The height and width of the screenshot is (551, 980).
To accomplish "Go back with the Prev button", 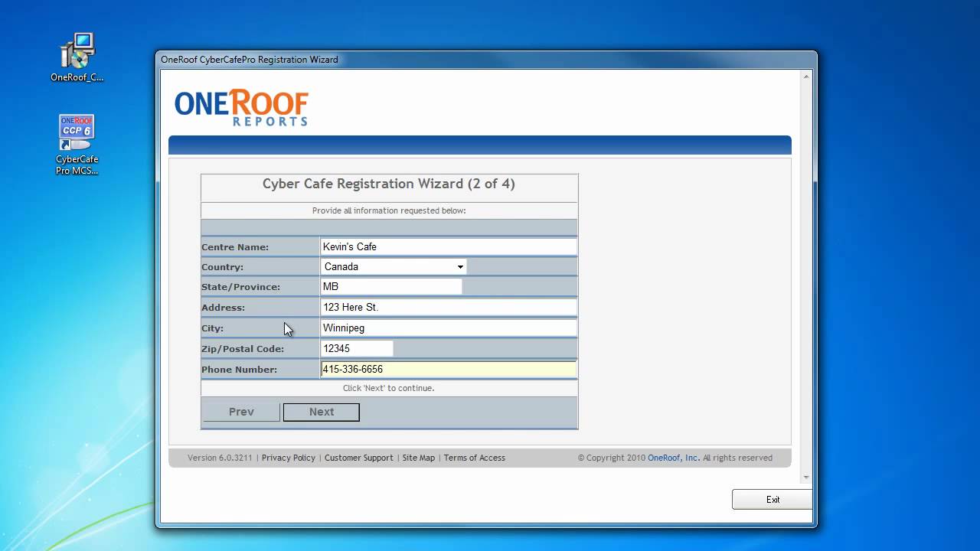I will [241, 412].
